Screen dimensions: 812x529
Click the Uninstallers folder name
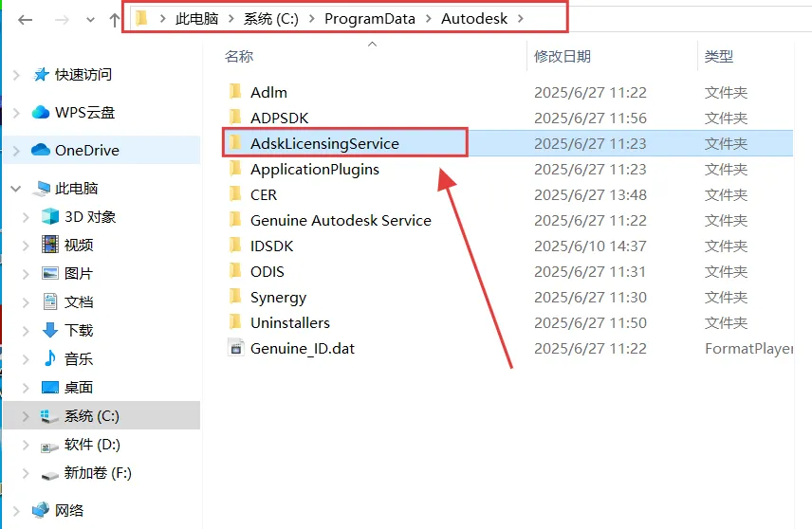pyautogui.click(x=290, y=323)
